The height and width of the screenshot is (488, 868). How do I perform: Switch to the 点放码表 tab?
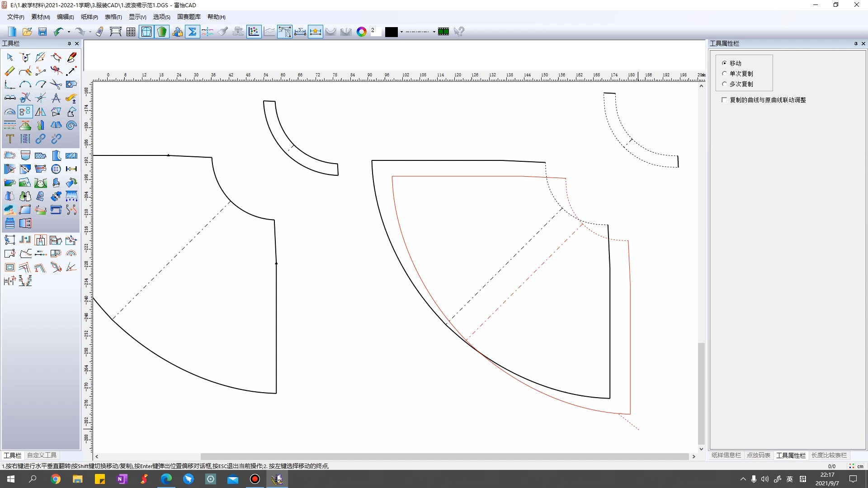758,455
